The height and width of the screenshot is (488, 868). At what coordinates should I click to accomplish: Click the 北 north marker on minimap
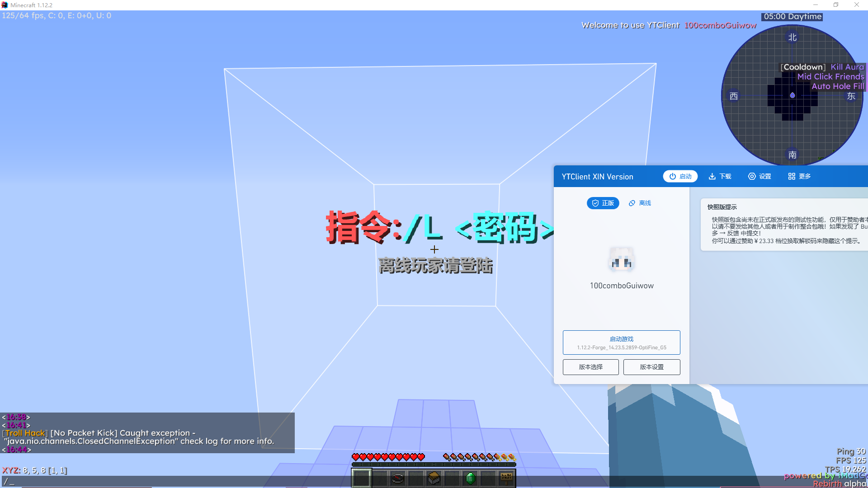793,38
